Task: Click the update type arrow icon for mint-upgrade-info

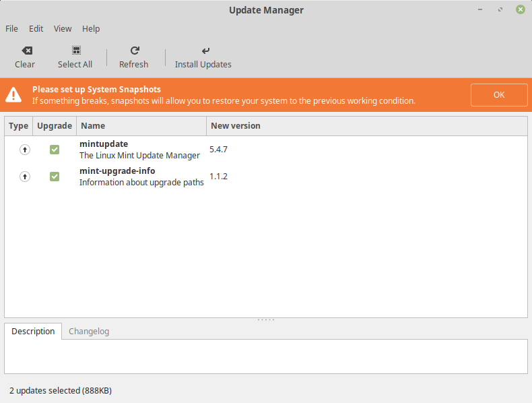Action: [x=25, y=177]
